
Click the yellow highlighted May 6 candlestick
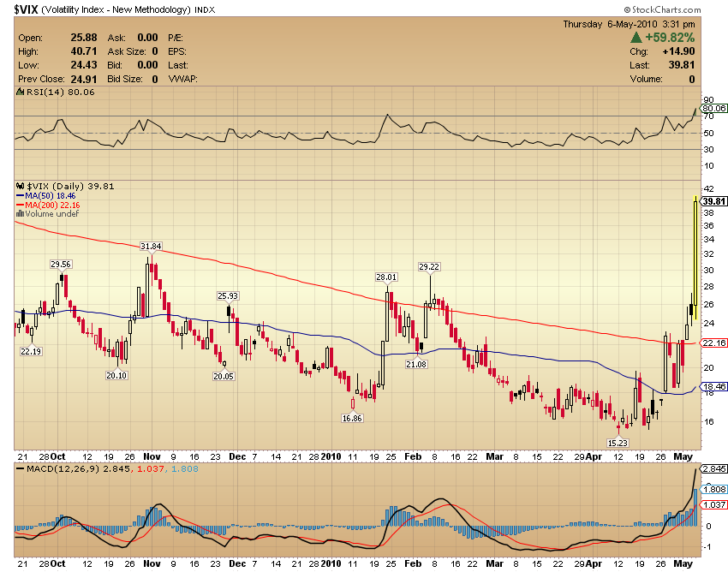point(695,258)
